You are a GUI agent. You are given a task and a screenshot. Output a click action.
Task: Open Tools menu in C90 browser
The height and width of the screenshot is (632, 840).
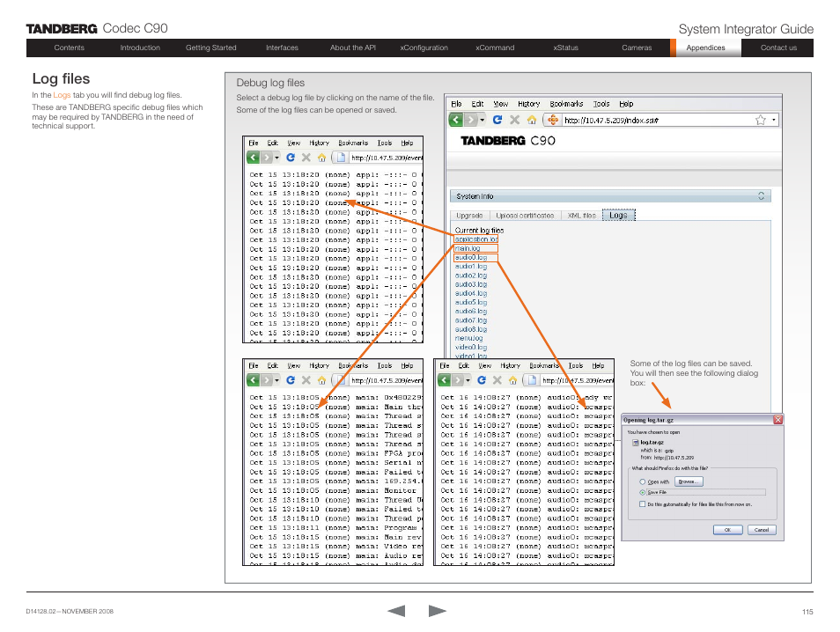[601, 104]
